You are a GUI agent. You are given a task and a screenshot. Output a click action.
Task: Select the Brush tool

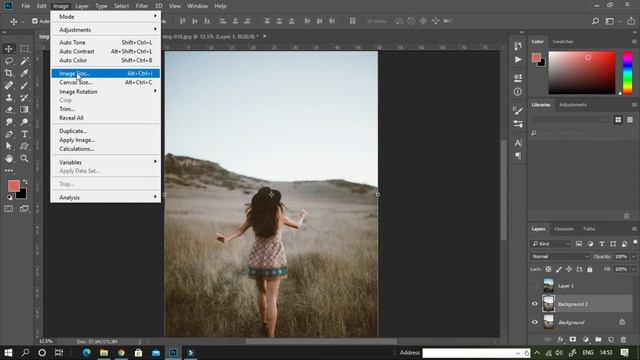point(24,85)
